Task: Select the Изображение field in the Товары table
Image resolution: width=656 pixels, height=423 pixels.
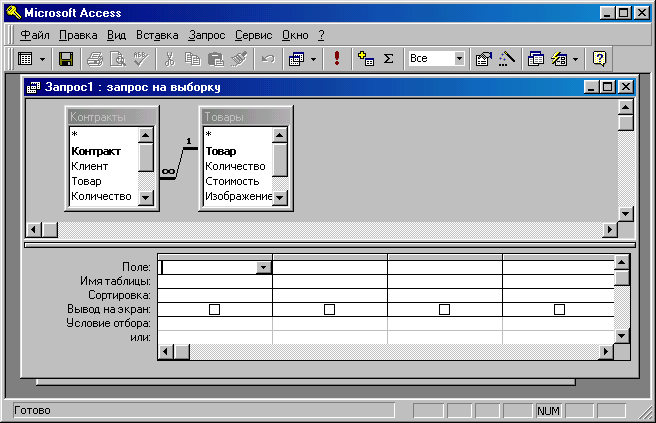Action: tap(238, 196)
